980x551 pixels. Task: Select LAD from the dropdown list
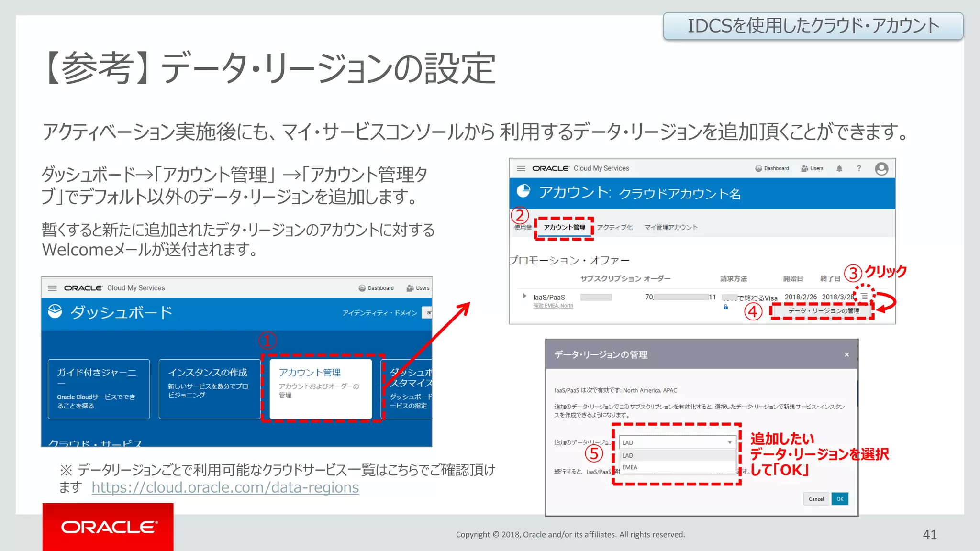[677, 455]
